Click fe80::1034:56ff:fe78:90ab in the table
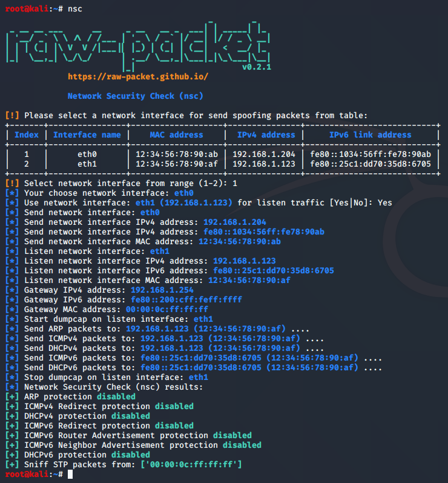448x483 pixels. point(371,154)
